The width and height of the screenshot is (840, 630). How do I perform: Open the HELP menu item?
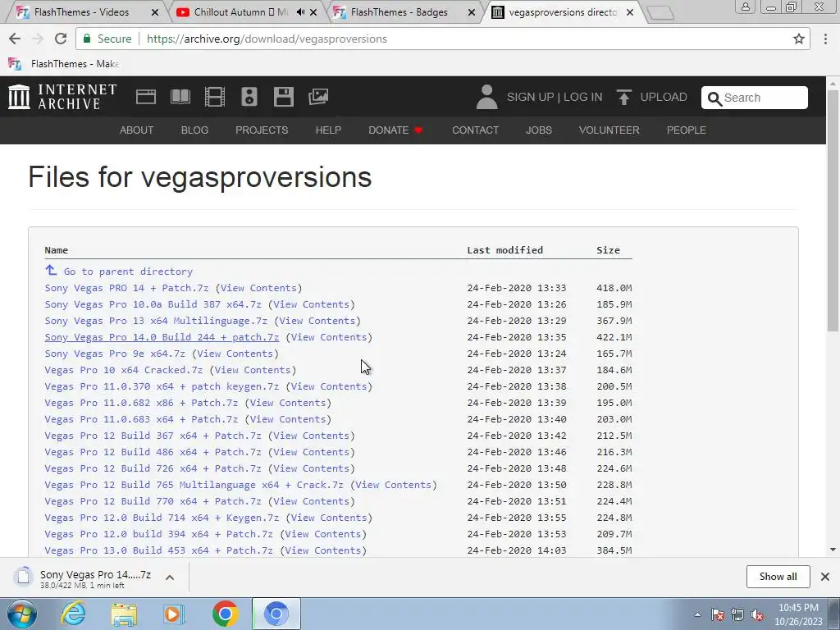click(x=328, y=130)
